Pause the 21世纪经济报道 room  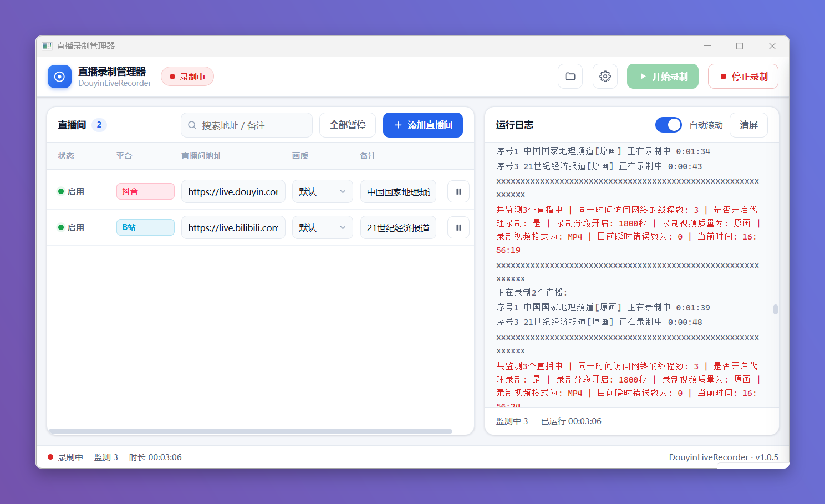click(459, 227)
